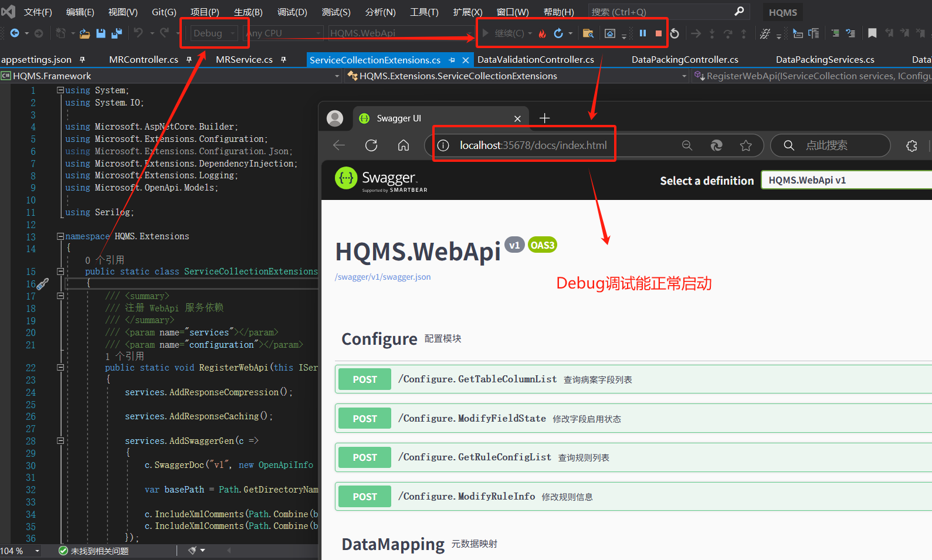Viewport: 932px width, 560px height.
Task: Toggle pin on ServiceCollectionExtensions.cs tab
Action: click(x=452, y=60)
